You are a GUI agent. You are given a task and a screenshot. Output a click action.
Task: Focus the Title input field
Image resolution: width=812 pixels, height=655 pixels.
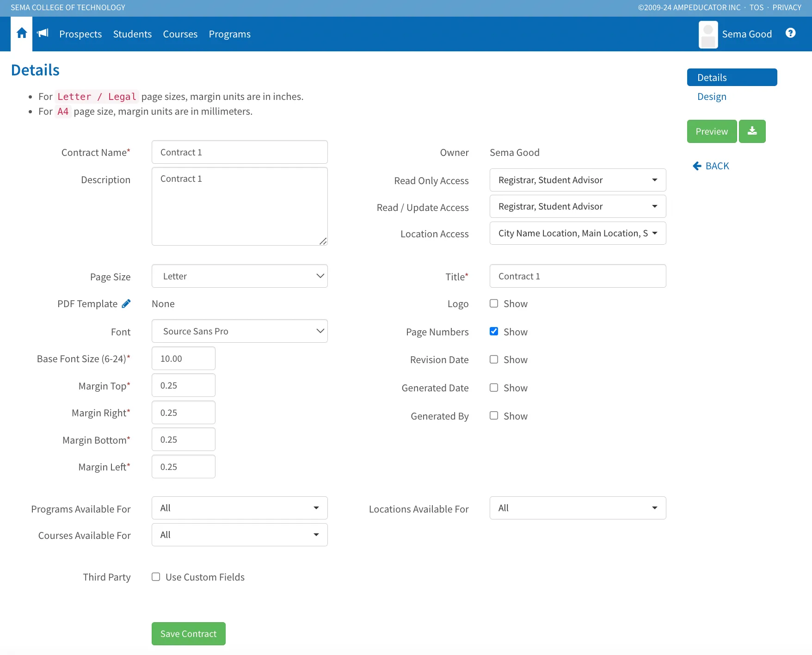click(578, 276)
